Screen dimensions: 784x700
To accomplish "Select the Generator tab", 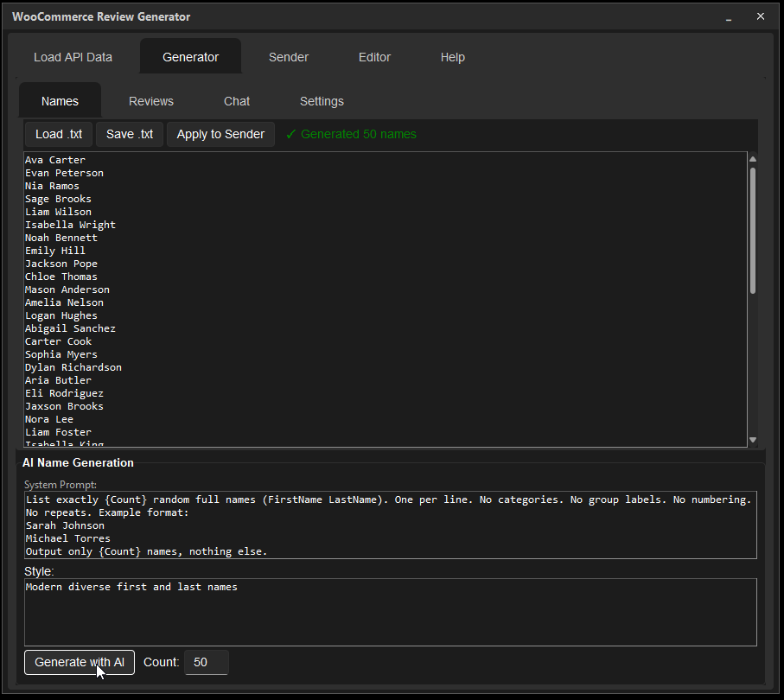I will (x=190, y=57).
